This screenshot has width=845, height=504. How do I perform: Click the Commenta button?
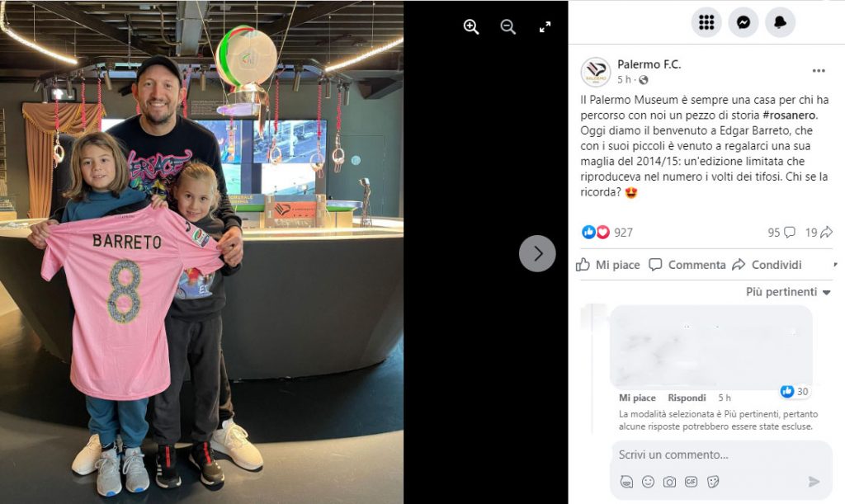tap(687, 265)
